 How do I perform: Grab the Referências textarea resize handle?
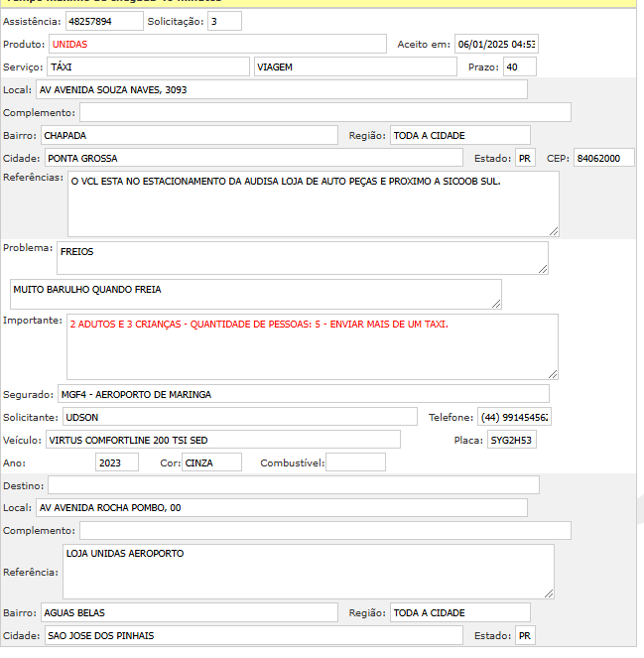(x=554, y=231)
